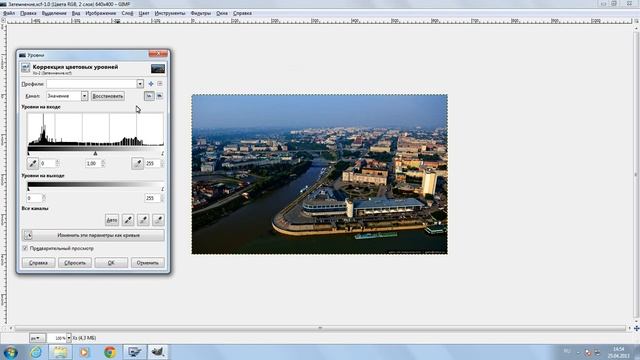The image size is (640, 360).
Task: Open the Layer (Слой) menu
Action: (x=127, y=13)
